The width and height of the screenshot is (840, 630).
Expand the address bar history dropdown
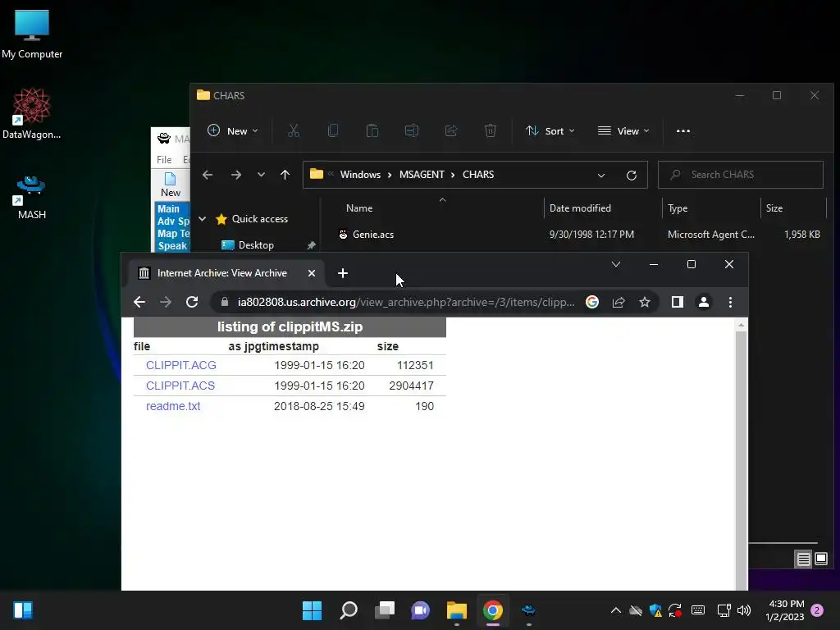601,176
